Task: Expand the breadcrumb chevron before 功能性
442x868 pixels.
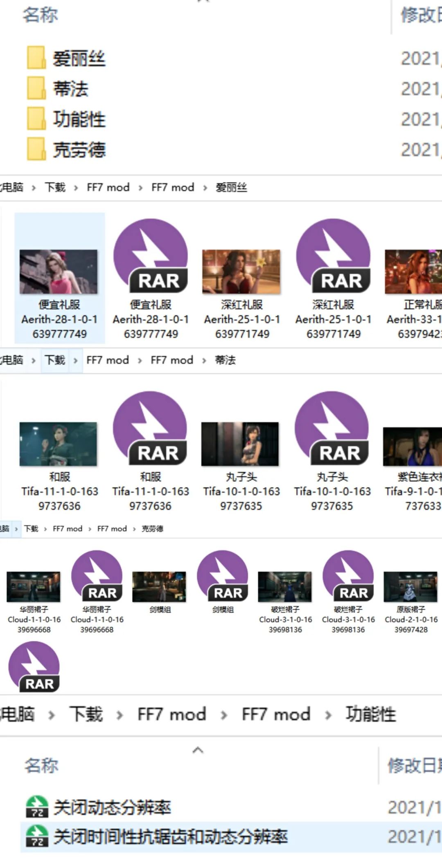Action: [328, 715]
